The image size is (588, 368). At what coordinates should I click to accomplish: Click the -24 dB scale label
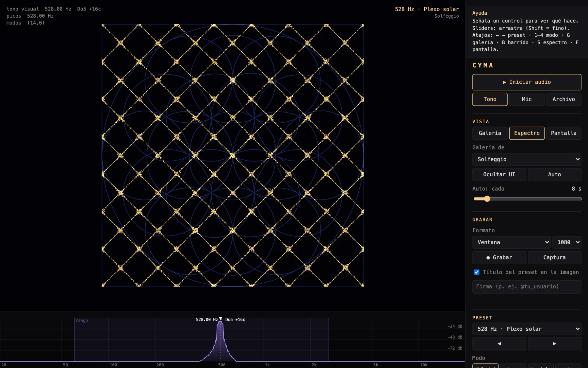click(x=455, y=326)
